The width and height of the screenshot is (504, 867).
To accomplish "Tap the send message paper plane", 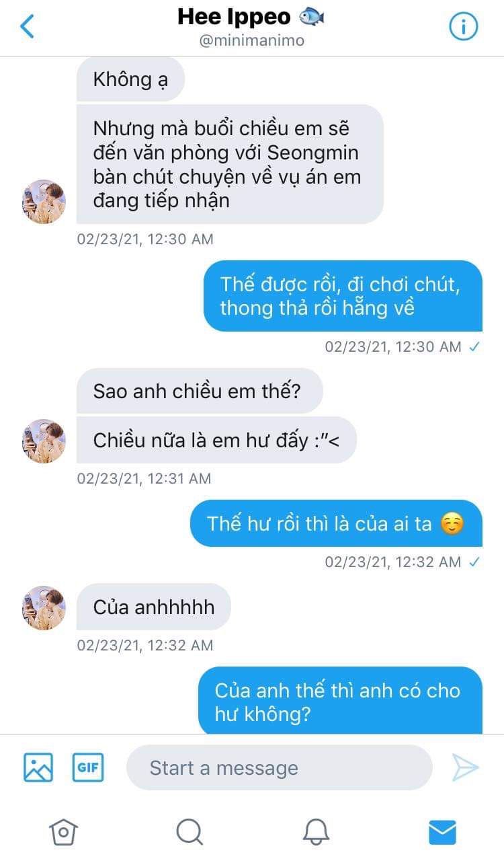I will (x=465, y=767).
